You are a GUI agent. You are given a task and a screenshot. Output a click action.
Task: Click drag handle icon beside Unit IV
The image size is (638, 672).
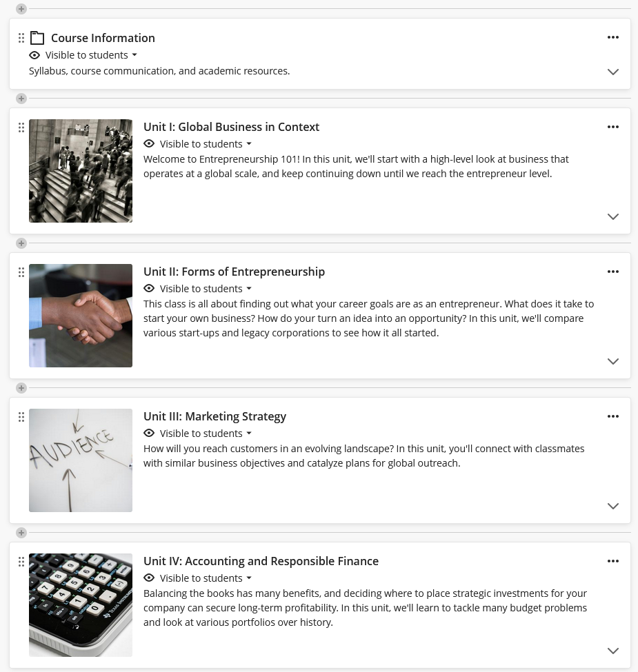pyautogui.click(x=21, y=562)
